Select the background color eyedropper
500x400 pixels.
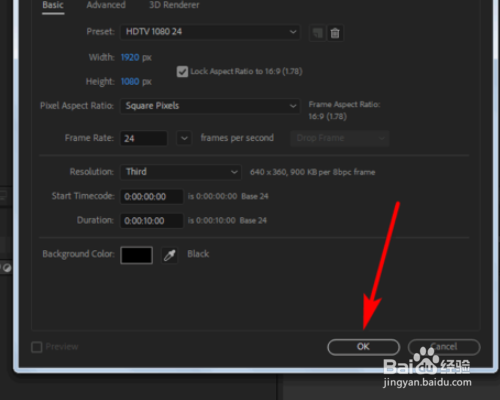(170, 255)
